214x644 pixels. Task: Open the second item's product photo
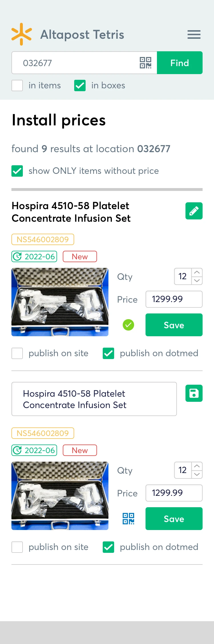pos(60,496)
